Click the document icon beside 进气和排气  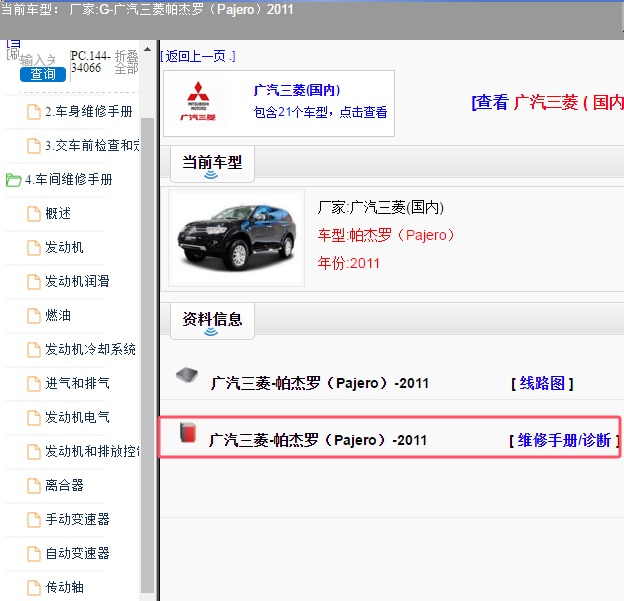(x=34, y=384)
